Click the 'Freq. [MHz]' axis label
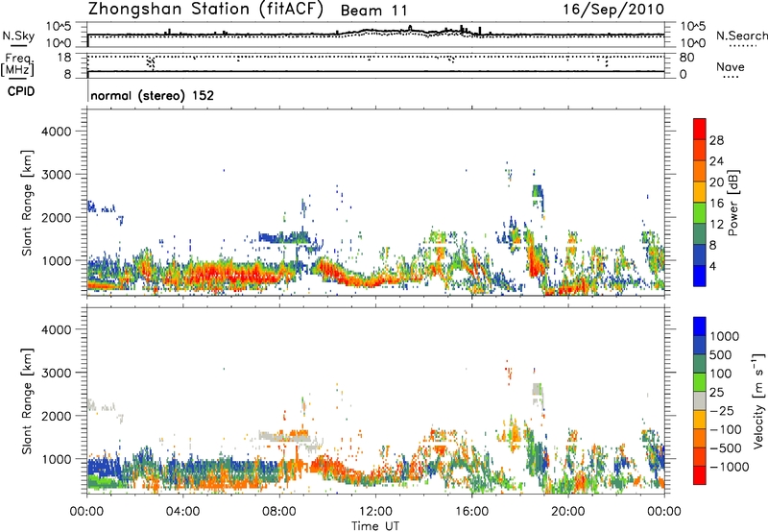Viewport: 768px width, 532px height. pyautogui.click(x=18, y=64)
